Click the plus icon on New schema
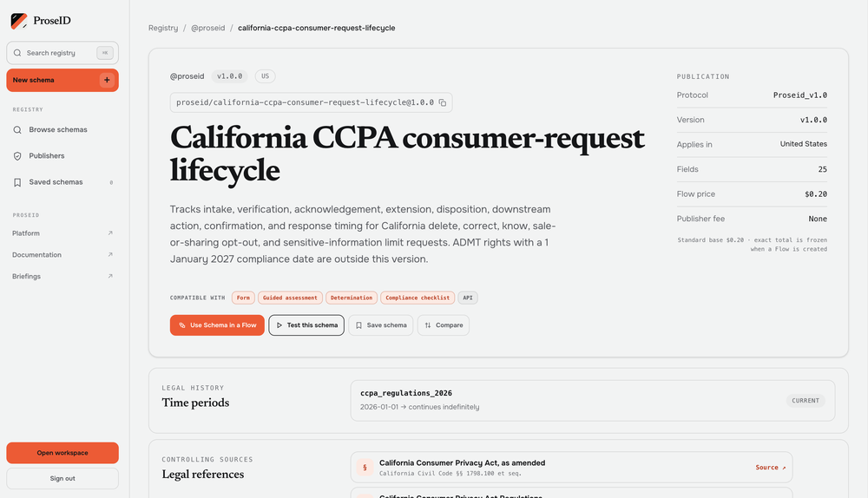 click(x=107, y=80)
